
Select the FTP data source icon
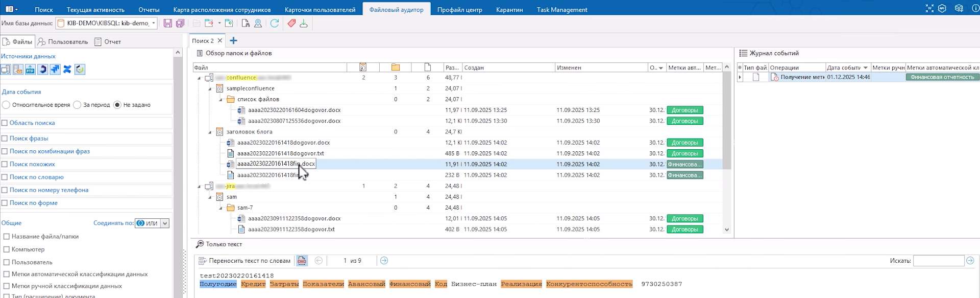click(x=30, y=70)
